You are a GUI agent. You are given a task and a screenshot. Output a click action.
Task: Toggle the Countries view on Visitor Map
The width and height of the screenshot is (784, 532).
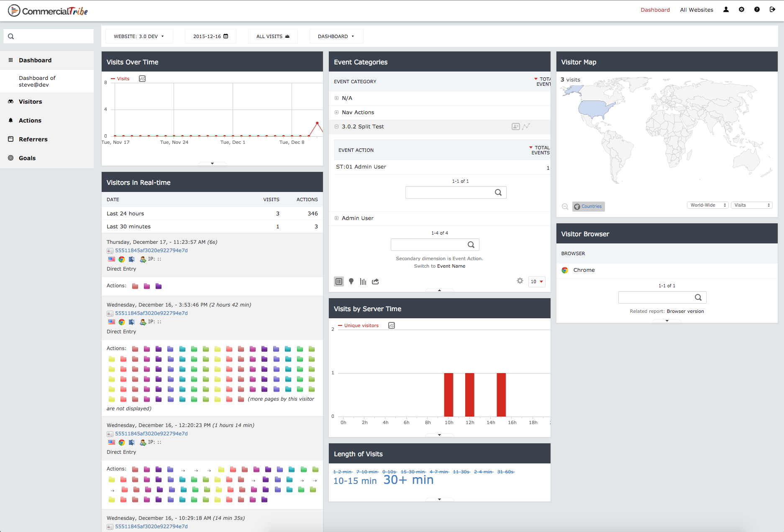pyautogui.click(x=588, y=206)
